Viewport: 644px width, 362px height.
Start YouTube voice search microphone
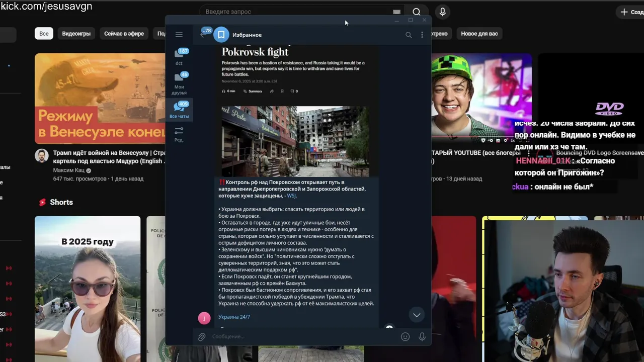pyautogui.click(x=443, y=12)
